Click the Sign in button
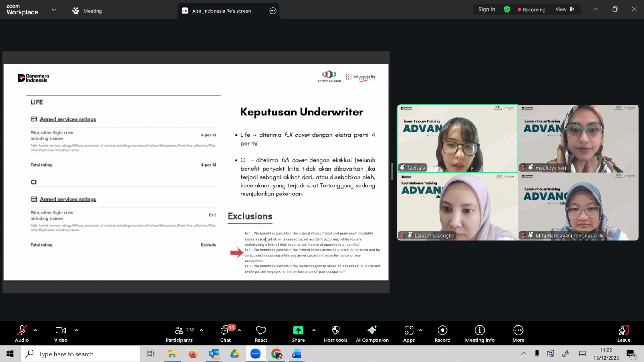Screen dimensions: 644x362 click(x=486, y=10)
